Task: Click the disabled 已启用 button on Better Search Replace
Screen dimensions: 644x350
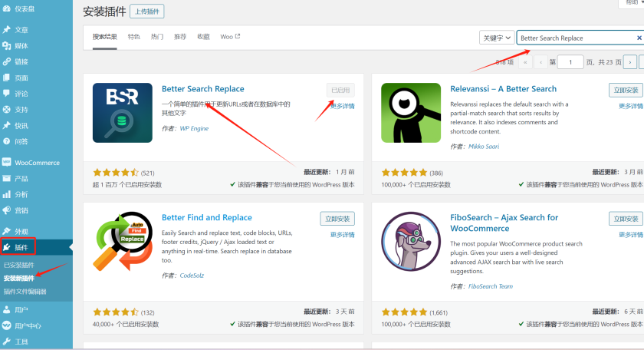Action: (x=340, y=90)
